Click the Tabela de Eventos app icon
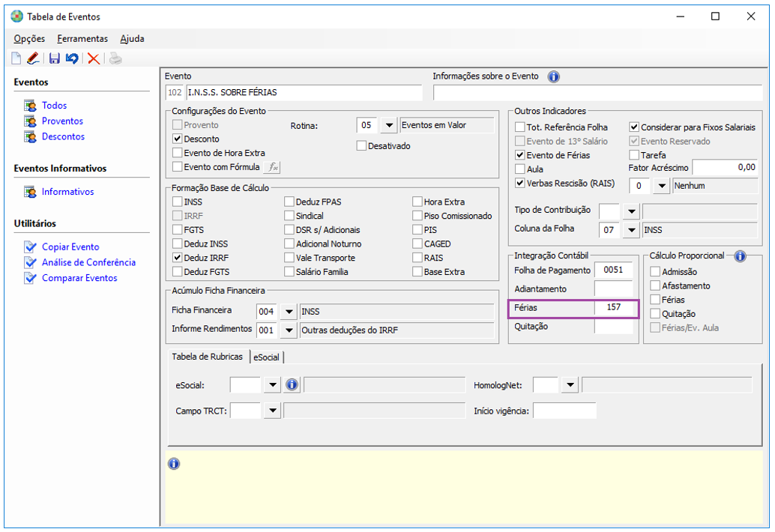The width and height of the screenshot is (775, 532). pyautogui.click(x=16, y=16)
